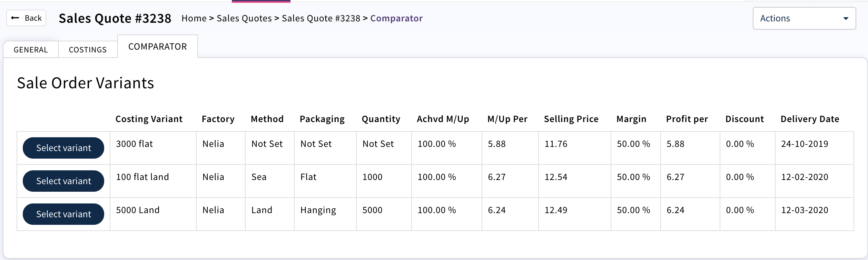This screenshot has height=260, width=868.
Task: Click the Delivery Date column header
Action: [810, 119]
